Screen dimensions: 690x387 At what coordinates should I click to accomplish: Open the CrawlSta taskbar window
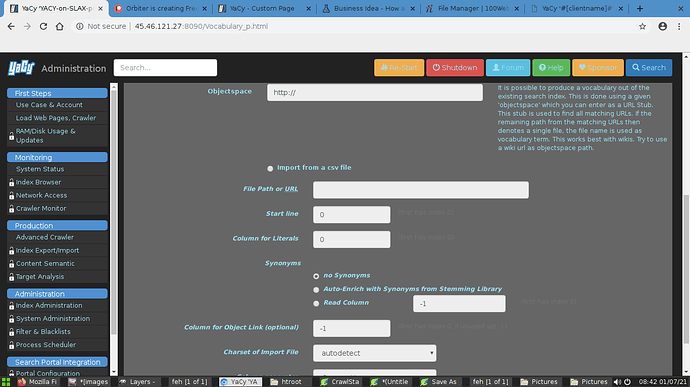click(341, 382)
